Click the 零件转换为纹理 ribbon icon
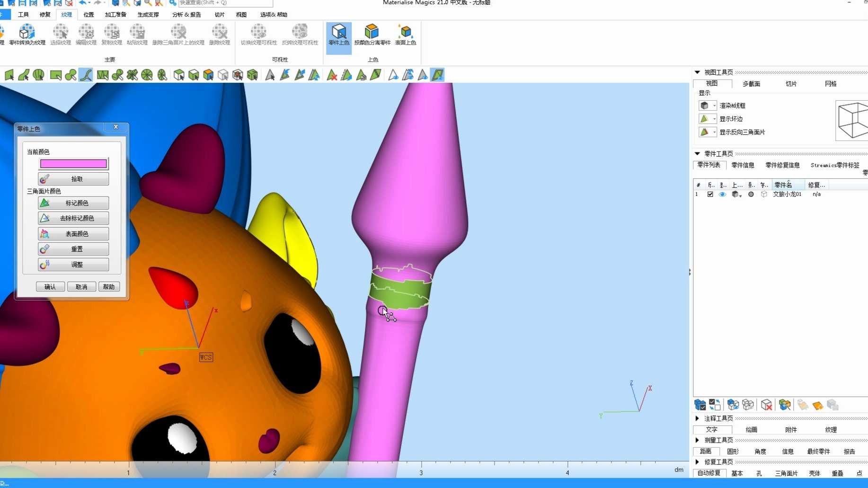Image resolution: width=868 pixels, height=488 pixels. point(27,35)
